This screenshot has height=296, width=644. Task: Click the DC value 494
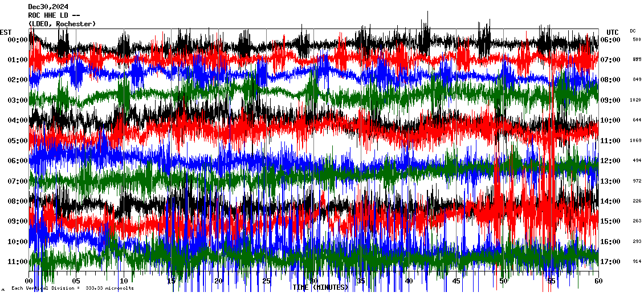point(637,161)
